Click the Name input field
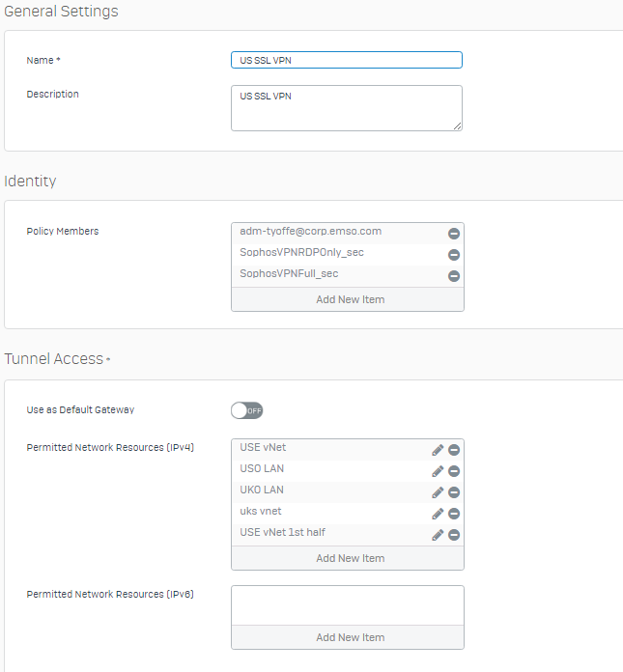This screenshot has width=623, height=672. coord(347,60)
